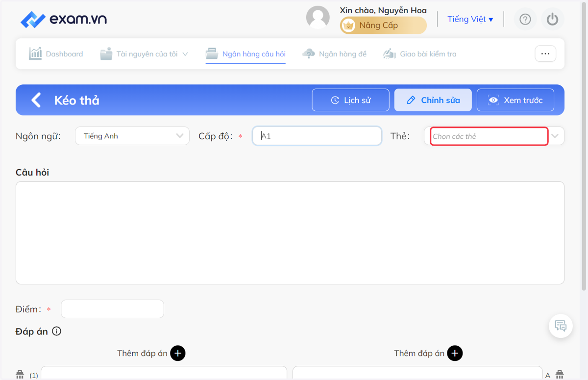Click the delete icon beside answer A
Screen dimensions: 588x380
pos(560,375)
